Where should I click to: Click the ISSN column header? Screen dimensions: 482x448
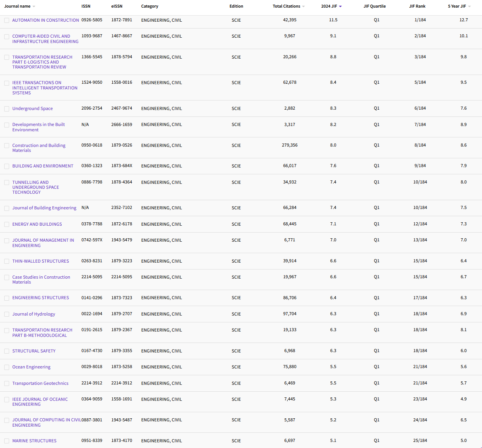(86, 6)
